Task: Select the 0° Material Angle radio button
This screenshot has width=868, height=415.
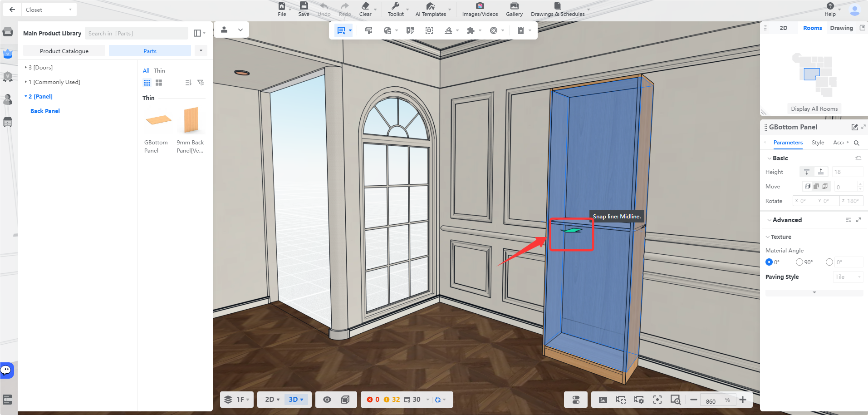Action: 769,262
